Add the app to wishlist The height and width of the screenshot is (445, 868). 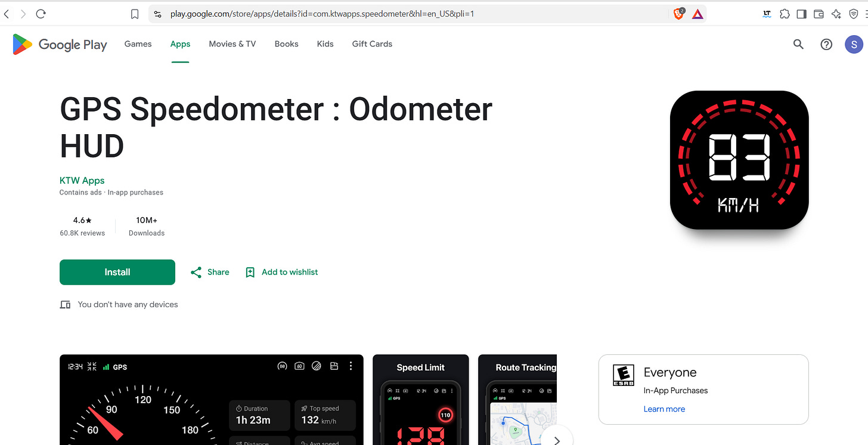(x=282, y=272)
